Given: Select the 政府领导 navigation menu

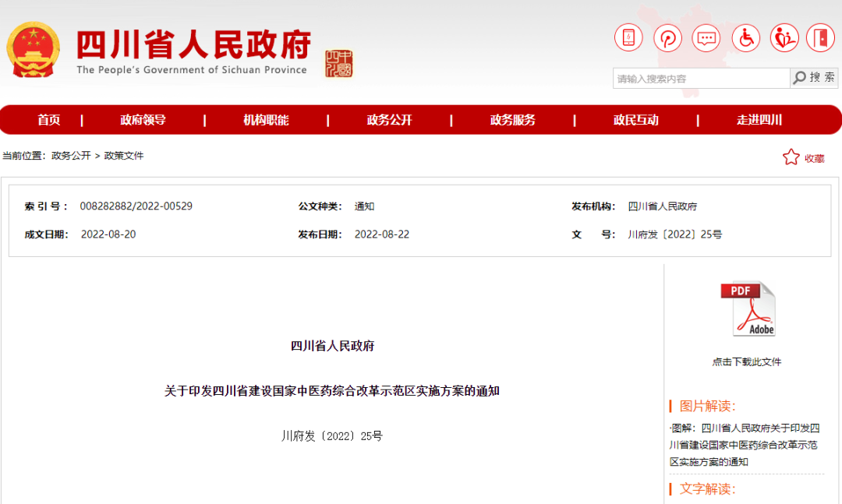Looking at the screenshot, I should tap(143, 120).
